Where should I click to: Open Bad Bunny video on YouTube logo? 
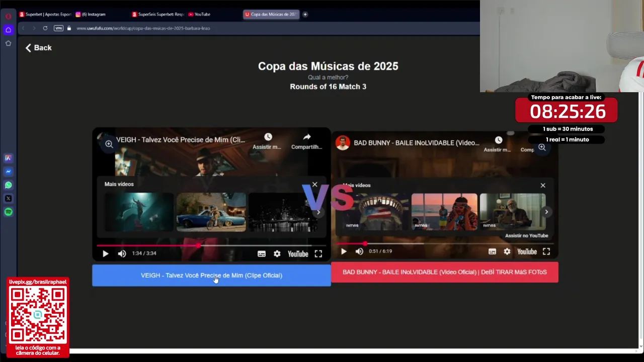(527, 251)
